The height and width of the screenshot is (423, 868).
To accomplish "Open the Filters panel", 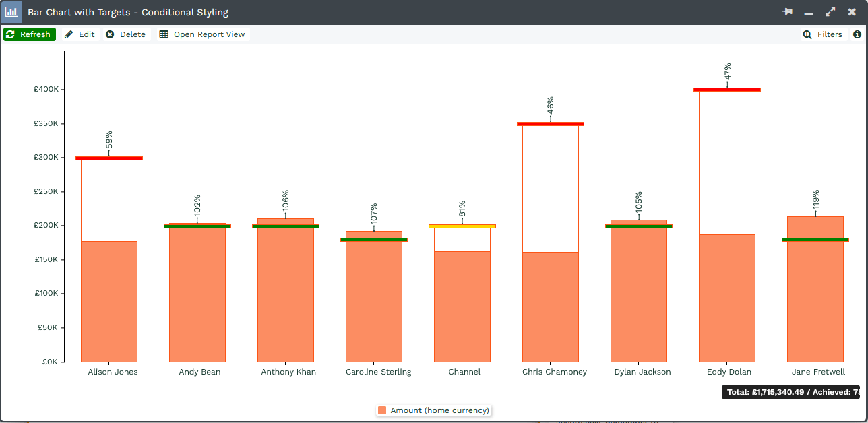I will (x=822, y=34).
